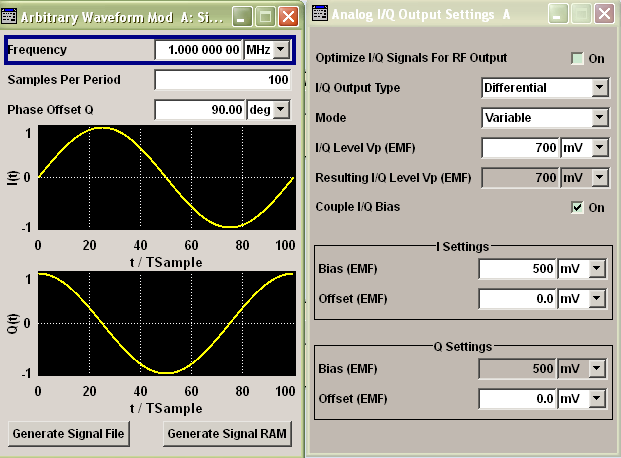
Task: Select the Samples Per Period input field
Action: pos(223,80)
